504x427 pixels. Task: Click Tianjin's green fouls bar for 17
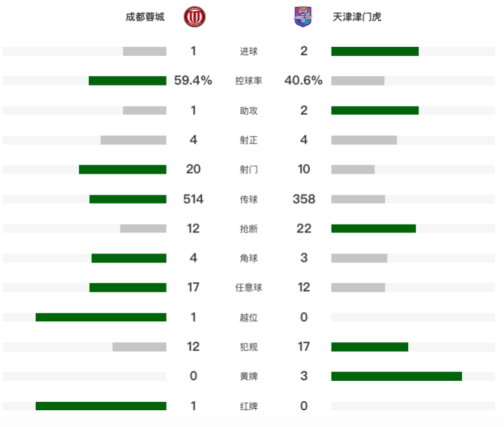pyautogui.click(x=370, y=347)
